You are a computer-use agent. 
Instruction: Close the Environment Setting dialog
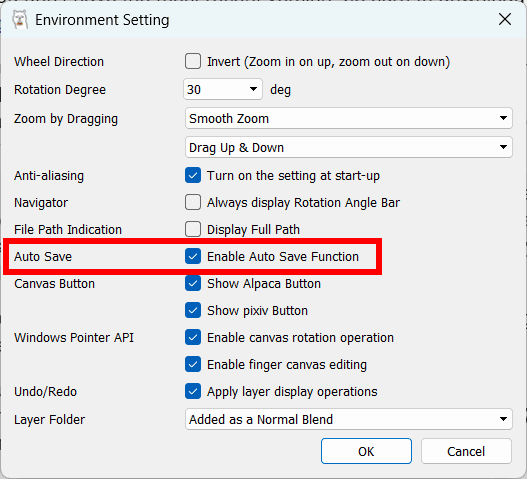pyautogui.click(x=505, y=19)
